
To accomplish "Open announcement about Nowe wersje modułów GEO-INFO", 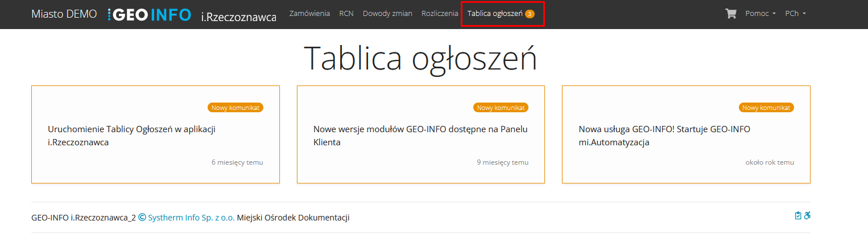I will (x=420, y=136).
